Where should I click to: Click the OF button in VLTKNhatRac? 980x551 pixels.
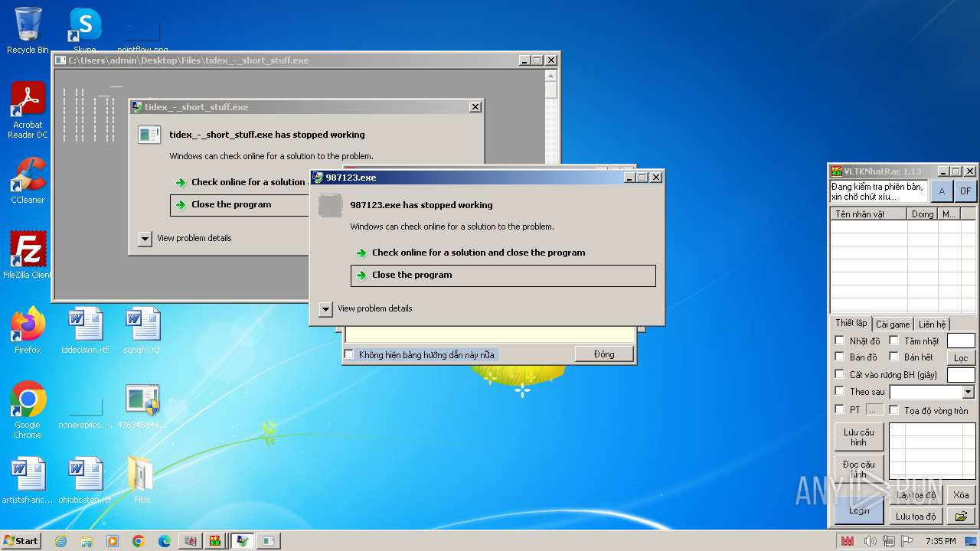click(x=965, y=191)
